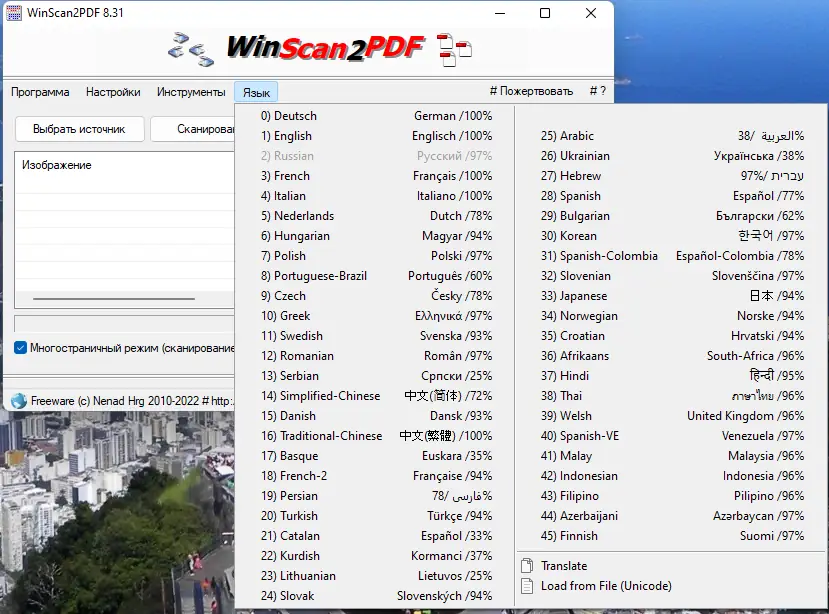Open the Инструменты menu
The image size is (829, 614).
pos(191,92)
